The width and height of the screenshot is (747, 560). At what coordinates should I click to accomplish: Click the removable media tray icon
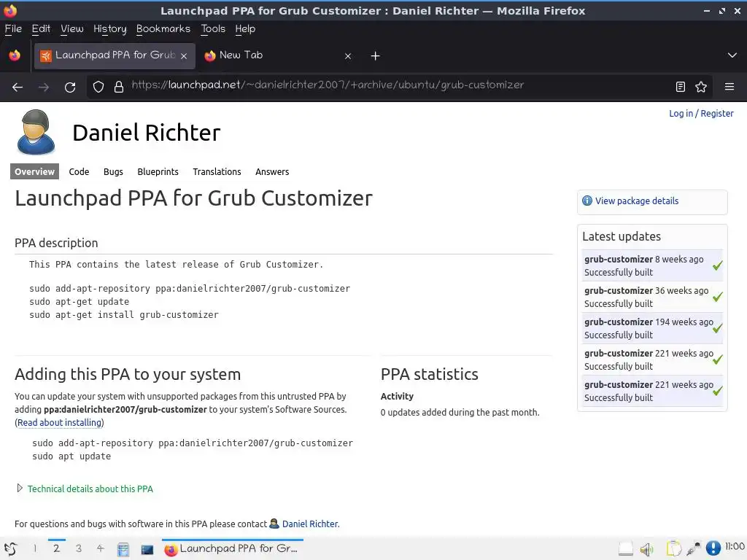pos(625,549)
